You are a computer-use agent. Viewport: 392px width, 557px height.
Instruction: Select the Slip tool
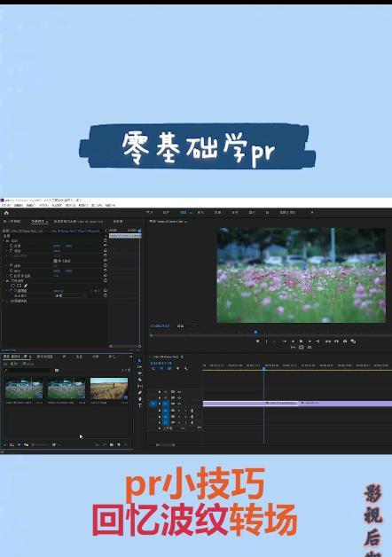pos(139,386)
